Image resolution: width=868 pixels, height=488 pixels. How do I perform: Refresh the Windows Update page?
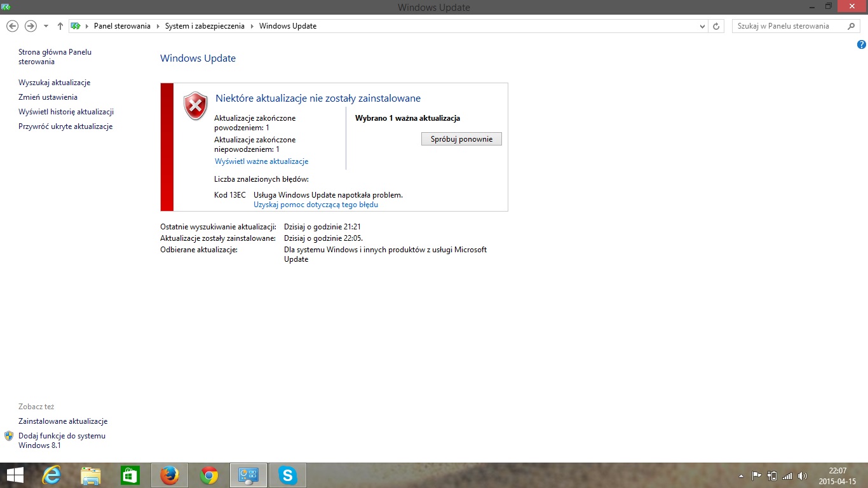tap(716, 26)
